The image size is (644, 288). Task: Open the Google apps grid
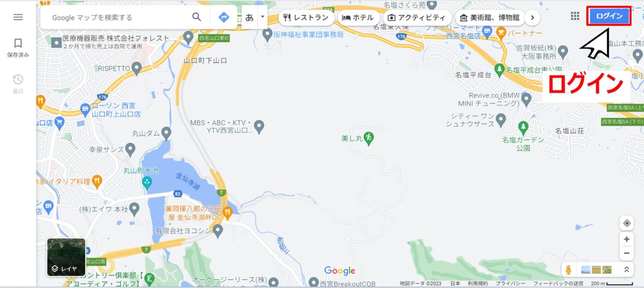coord(575,16)
